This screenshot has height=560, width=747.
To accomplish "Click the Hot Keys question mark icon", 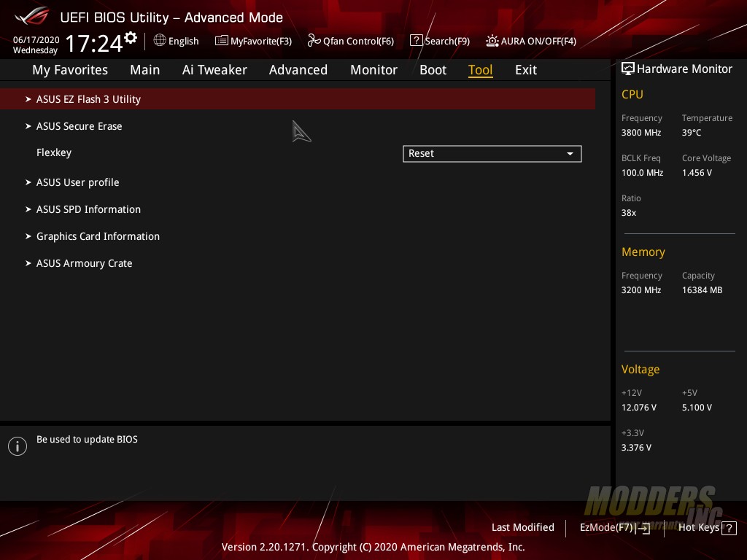I will point(729,528).
